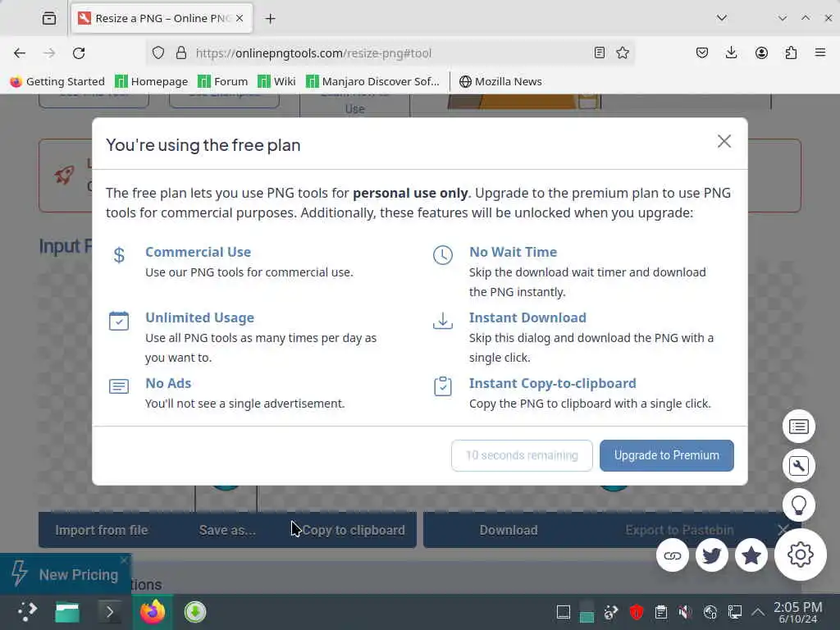Click the floating wrench tools icon
Viewport: 840px width, 630px height.
tap(799, 466)
